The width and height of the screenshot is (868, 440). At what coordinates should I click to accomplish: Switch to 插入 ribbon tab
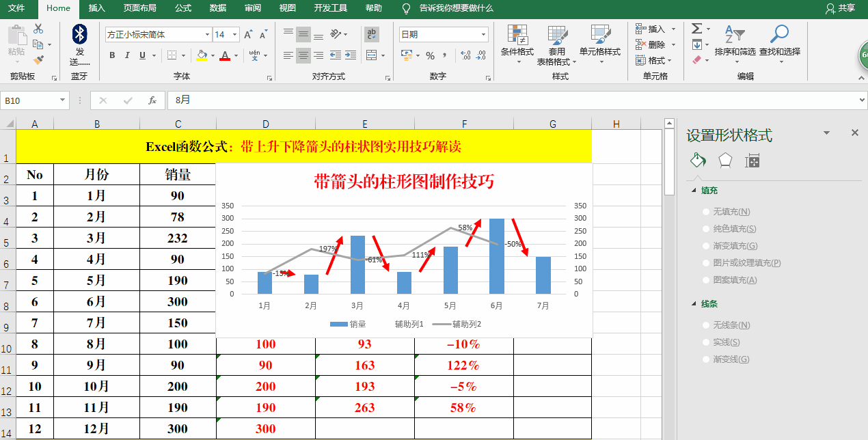click(97, 8)
